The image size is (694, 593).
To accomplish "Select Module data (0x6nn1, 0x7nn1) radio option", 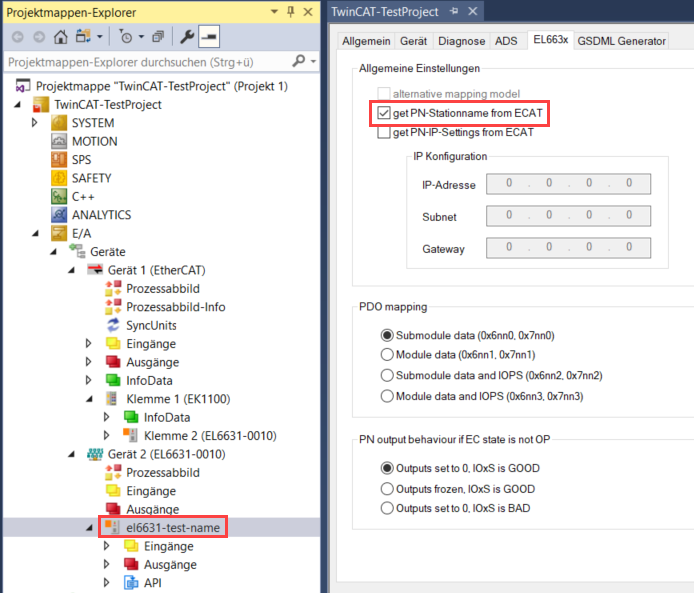I will 388,354.
